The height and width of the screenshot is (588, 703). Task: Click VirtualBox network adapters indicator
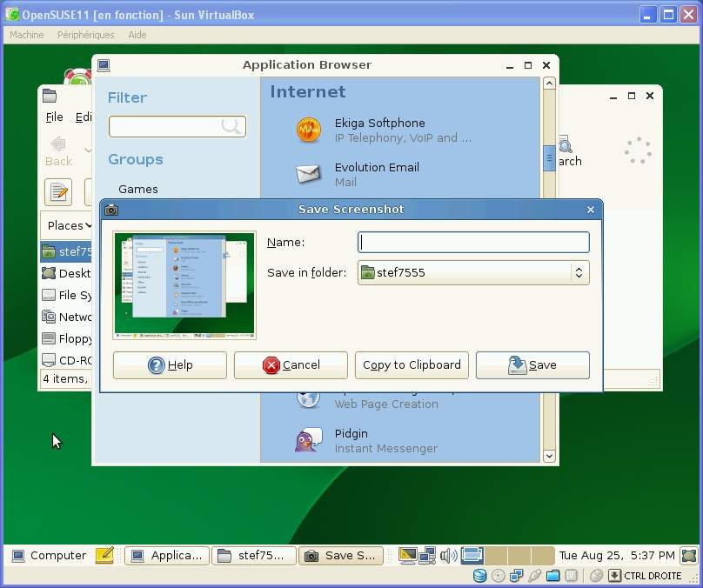point(517,576)
